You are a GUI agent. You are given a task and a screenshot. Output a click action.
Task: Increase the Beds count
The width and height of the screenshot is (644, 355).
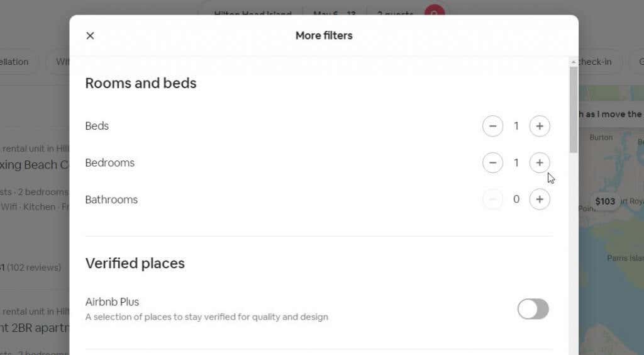[x=539, y=126]
